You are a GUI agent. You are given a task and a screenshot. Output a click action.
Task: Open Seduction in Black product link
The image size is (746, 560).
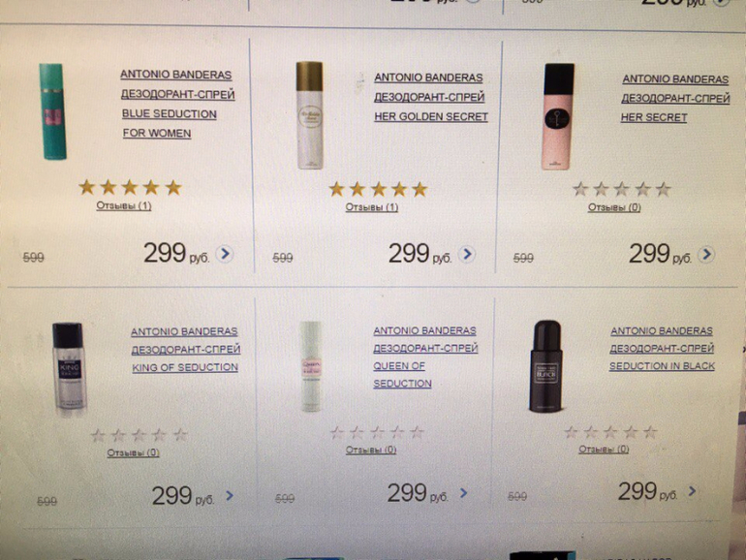point(662,348)
